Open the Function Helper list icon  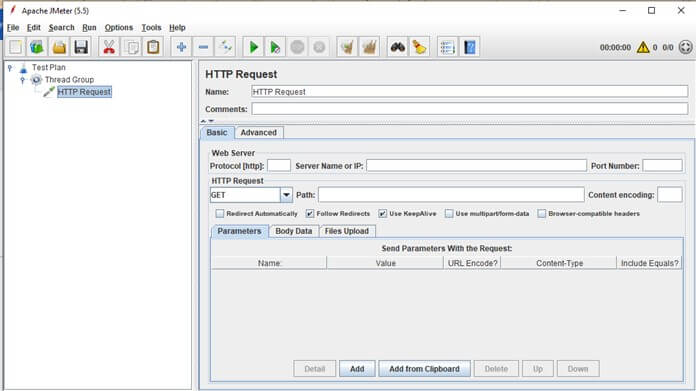(447, 47)
